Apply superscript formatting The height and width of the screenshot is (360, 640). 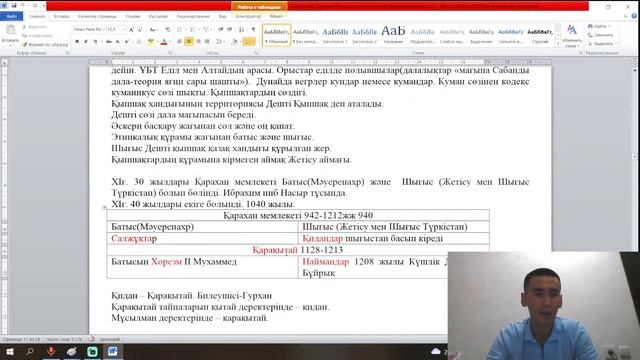(127, 42)
